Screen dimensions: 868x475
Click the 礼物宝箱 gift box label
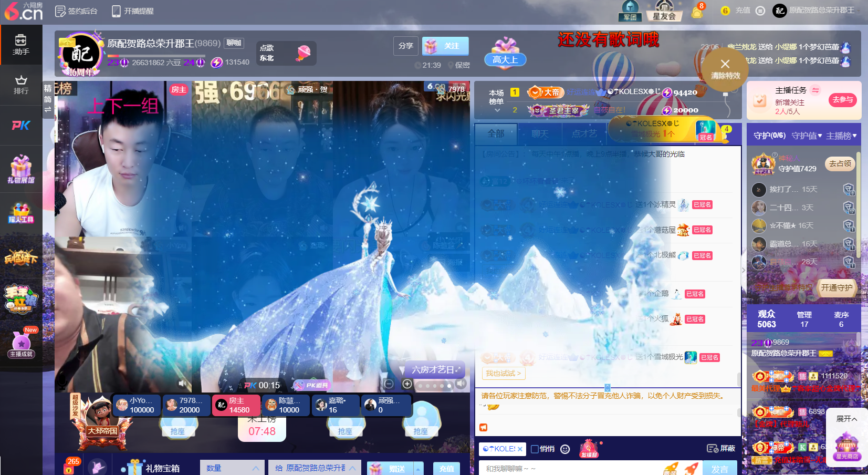pyautogui.click(x=162, y=468)
